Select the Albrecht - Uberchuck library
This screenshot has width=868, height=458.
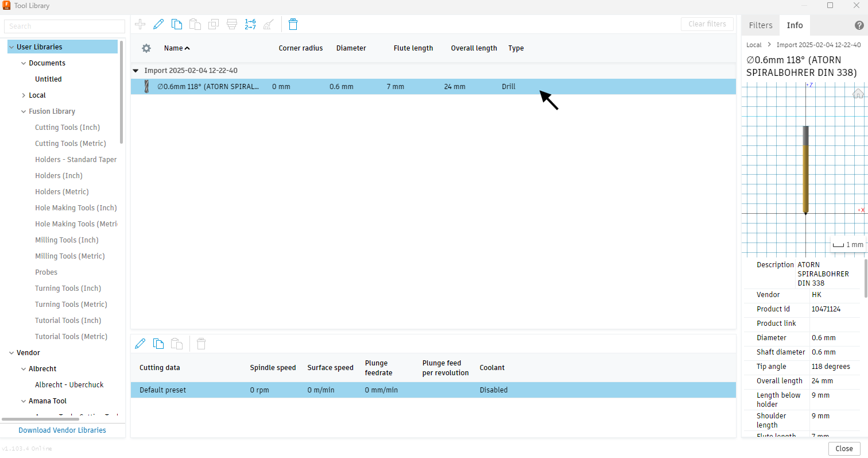coord(69,385)
